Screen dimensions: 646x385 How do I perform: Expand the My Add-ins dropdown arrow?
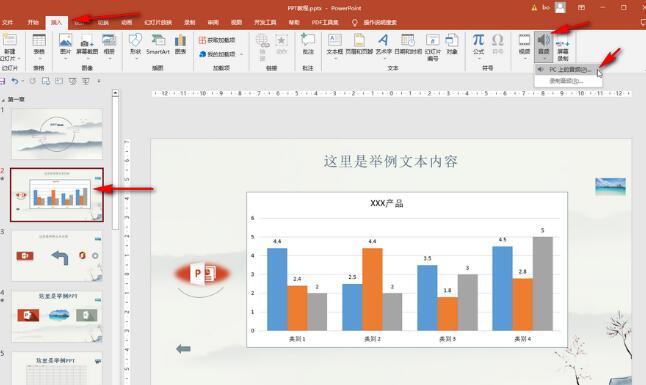tap(241, 54)
